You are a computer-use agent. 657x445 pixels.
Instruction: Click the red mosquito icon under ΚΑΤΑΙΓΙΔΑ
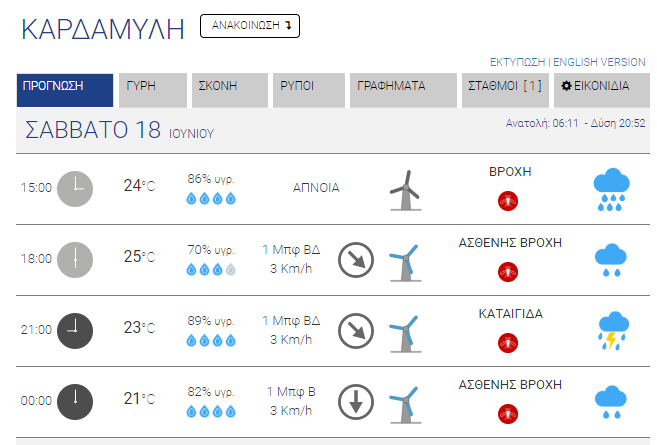tap(508, 343)
